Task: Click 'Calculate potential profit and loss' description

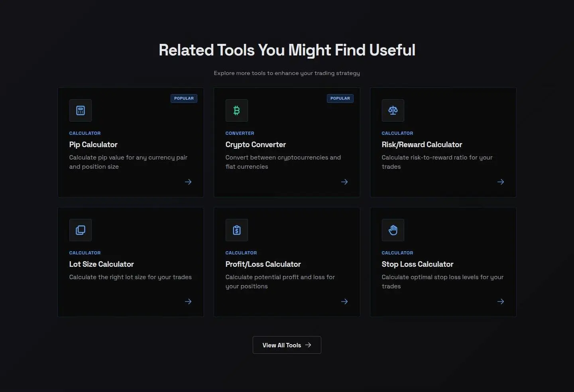Action: point(280,282)
